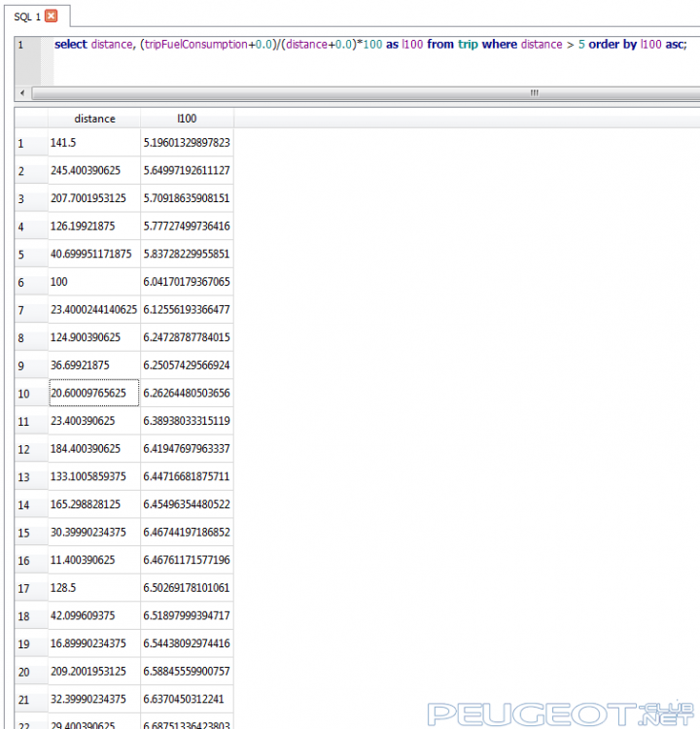This screenshot has height=729, width=700.
Task: Select distance cell 42.099609375
Action: coord(94,616)
